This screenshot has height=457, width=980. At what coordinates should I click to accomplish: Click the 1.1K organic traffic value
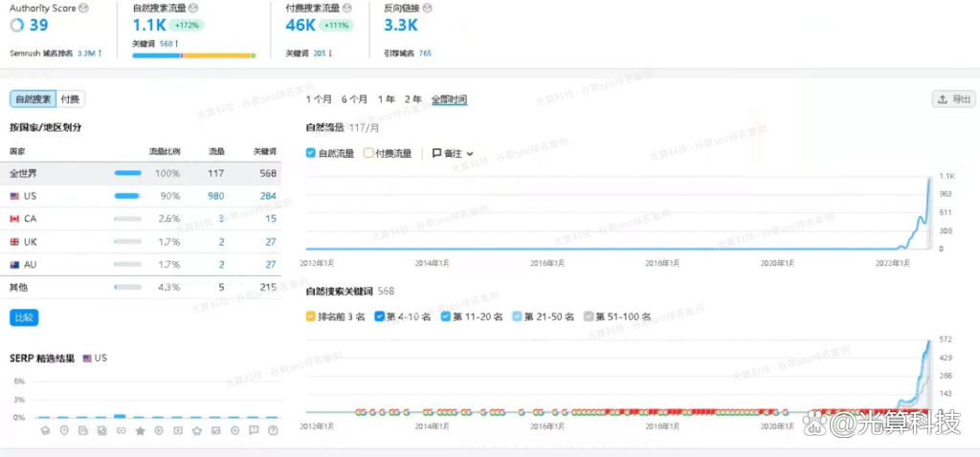[x=150, y=26]
